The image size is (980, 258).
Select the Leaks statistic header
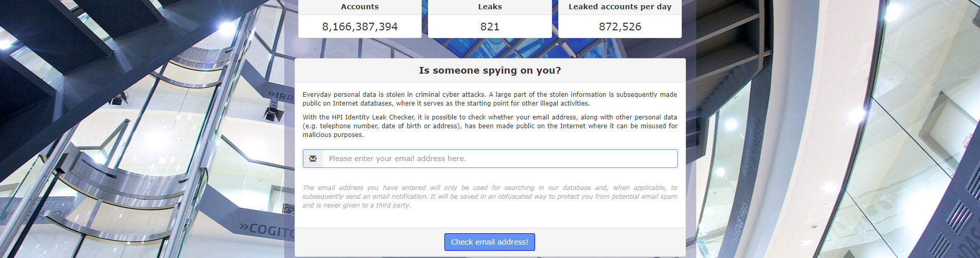tap(490, 7)
